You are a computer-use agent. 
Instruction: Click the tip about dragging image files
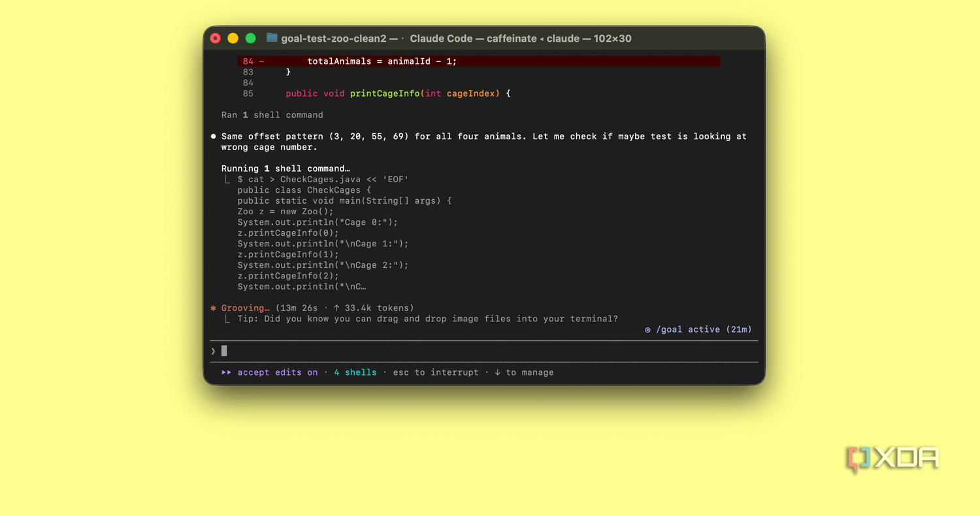(x=427, y=319)
